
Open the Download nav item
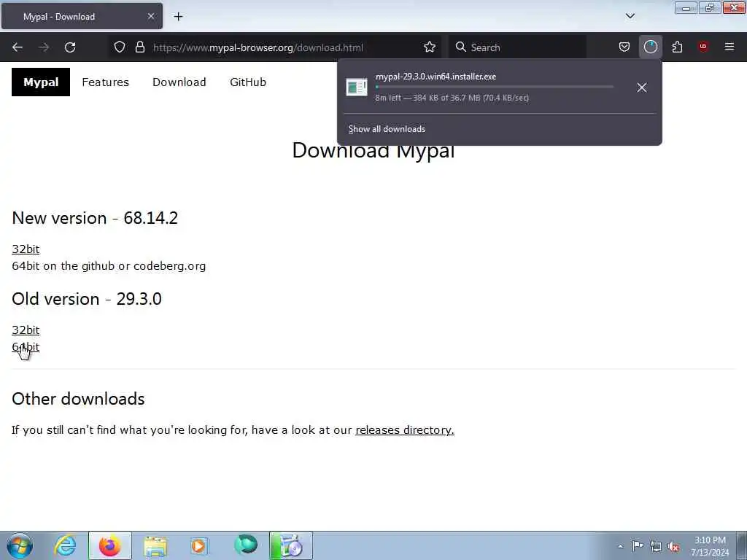(x=179, y=82)
